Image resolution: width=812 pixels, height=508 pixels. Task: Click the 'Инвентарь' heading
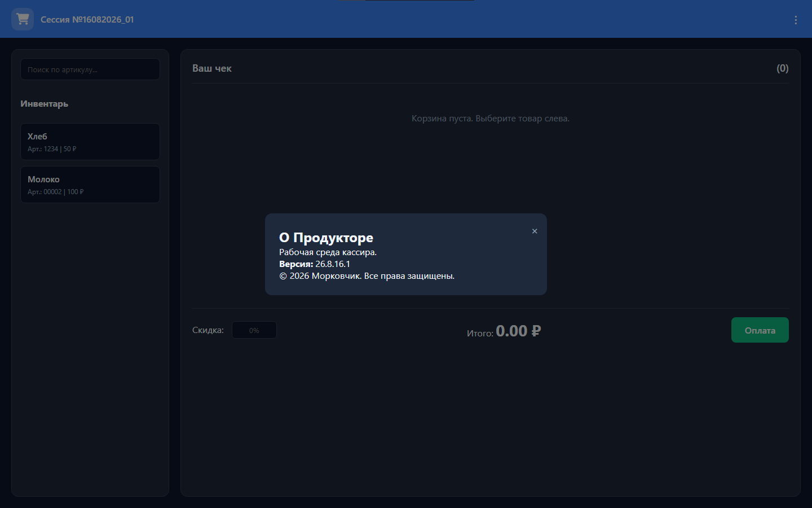click(45, 104)
